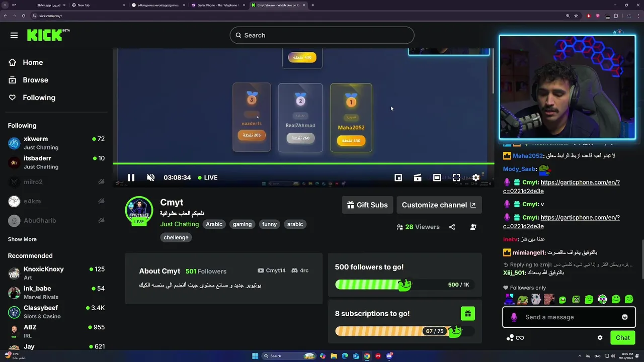Image resolution: width=644 pixels, height=362 pixels.
Task: Select the gaming tag
Action: [242, 224]
